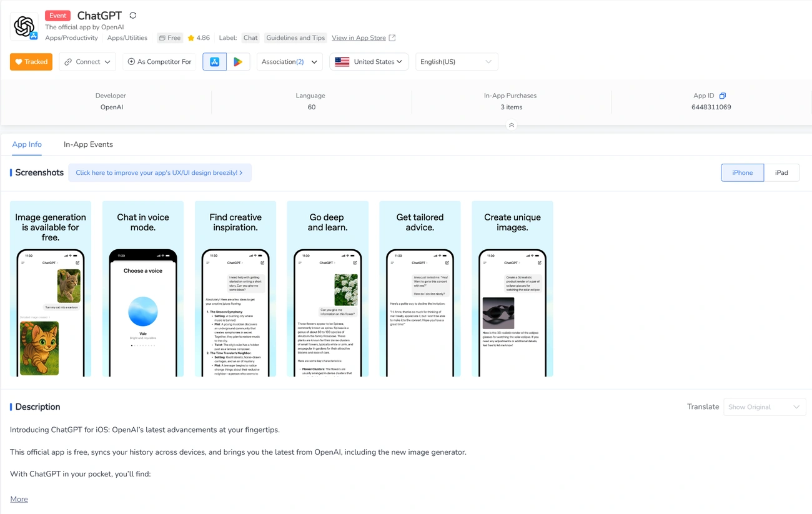This screenshot has width=812, height=514.
Task: Select the App Info tab
Action: click(x=27, y=144)
